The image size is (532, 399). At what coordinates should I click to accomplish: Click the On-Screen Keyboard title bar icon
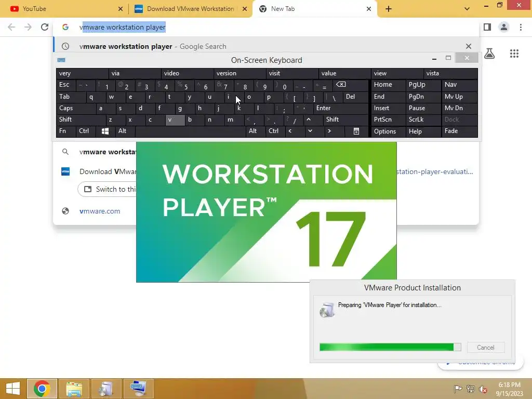tap(61, 60)
